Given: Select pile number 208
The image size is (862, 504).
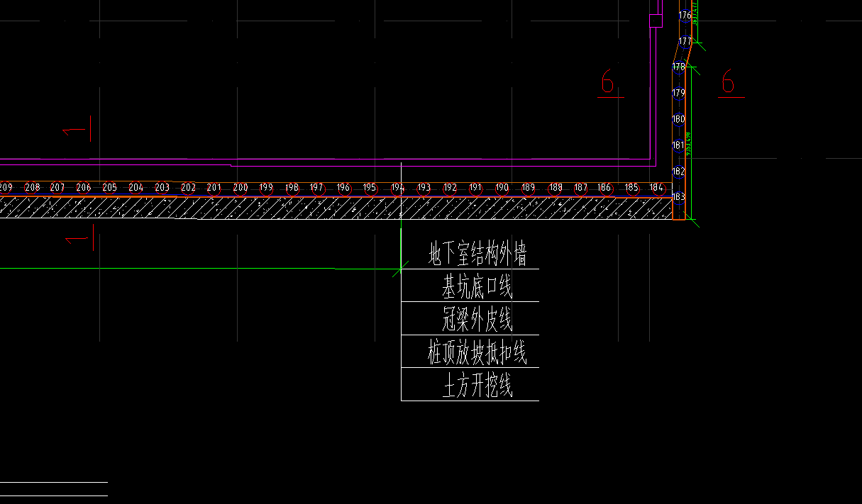Looking at the screenshot, I should (x=32, y=188).
